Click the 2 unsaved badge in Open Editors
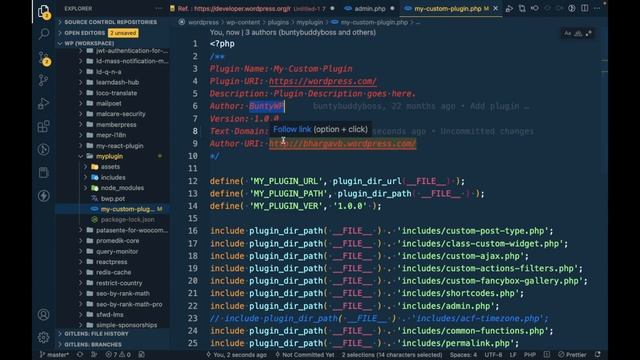The height and width of the screenshot is (360, 640). tap(123, 33)
